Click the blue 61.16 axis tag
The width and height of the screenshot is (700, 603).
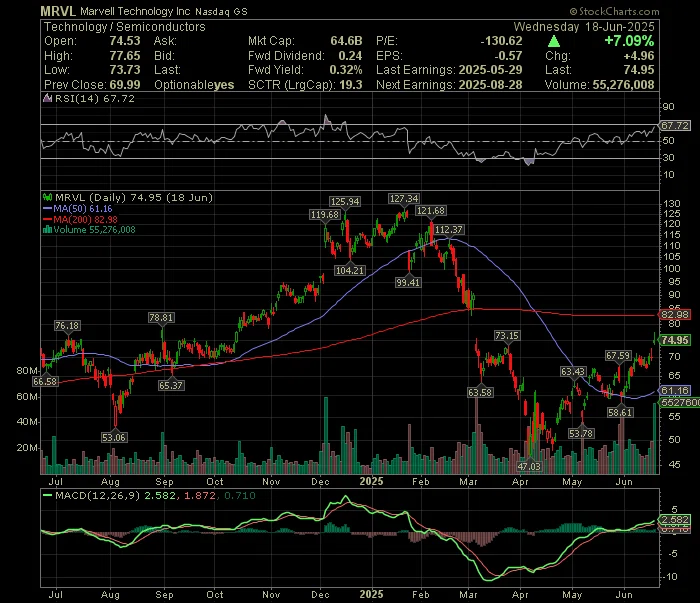[675, 391]
